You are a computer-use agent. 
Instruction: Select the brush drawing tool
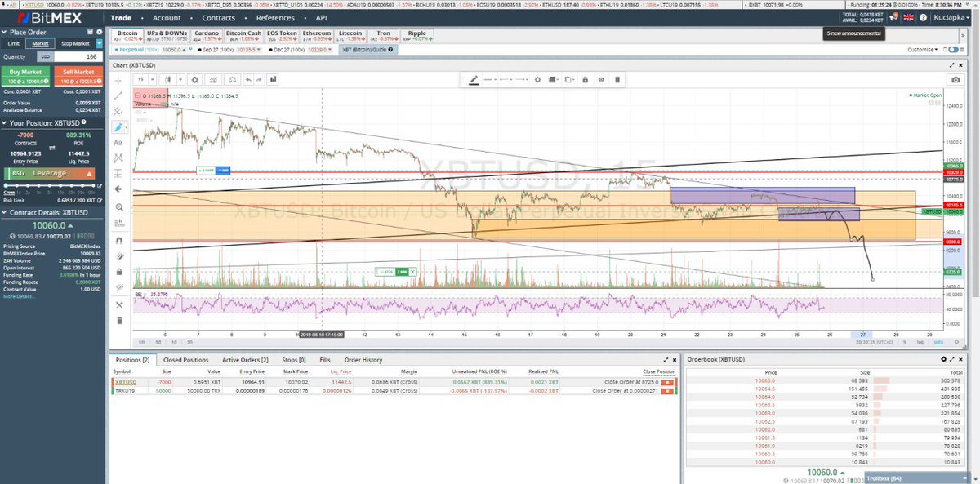[x=118, y=127]
